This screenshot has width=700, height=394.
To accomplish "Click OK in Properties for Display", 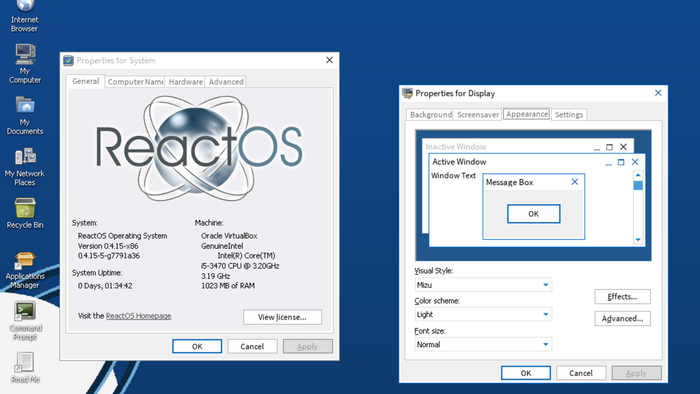I will 525,373.
